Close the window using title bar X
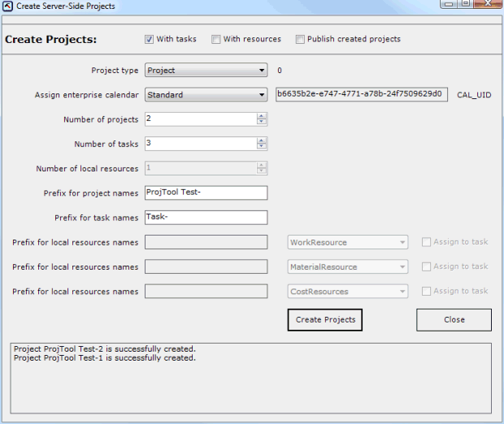Viewport: 504px width, 424px height. (488, 4)
